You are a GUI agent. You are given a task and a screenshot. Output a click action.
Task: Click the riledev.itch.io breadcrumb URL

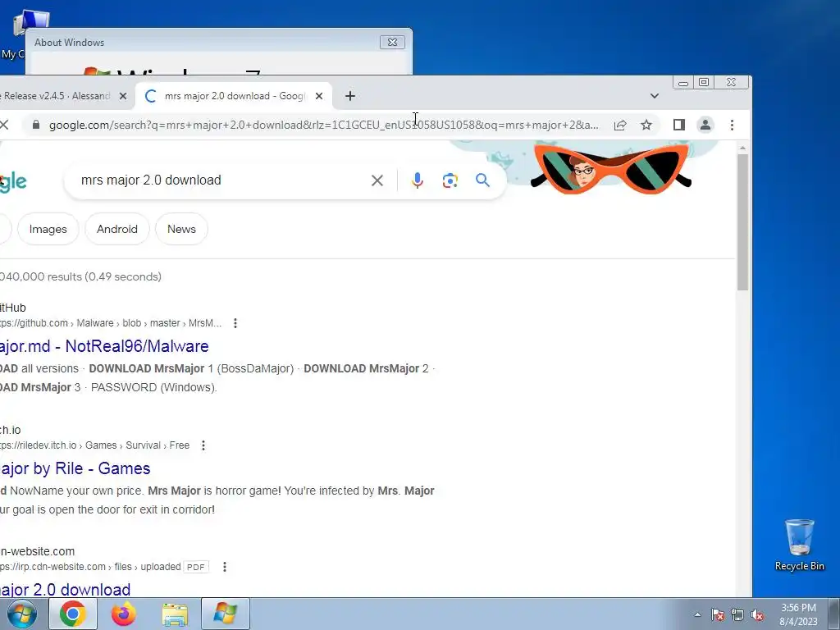point(95,445)
